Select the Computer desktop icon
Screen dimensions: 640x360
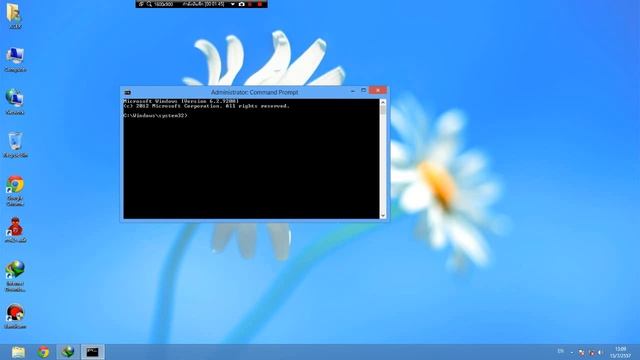click(x=15, y=60)
